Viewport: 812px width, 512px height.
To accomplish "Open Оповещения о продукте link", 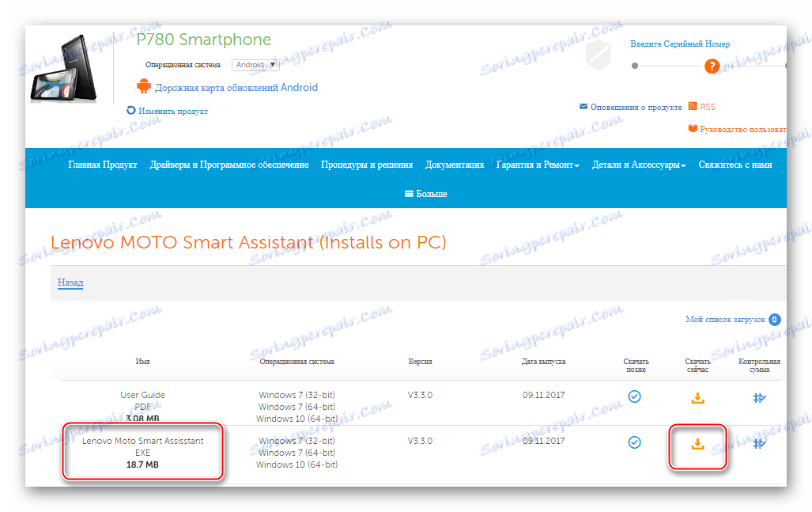I will [636, 108].
